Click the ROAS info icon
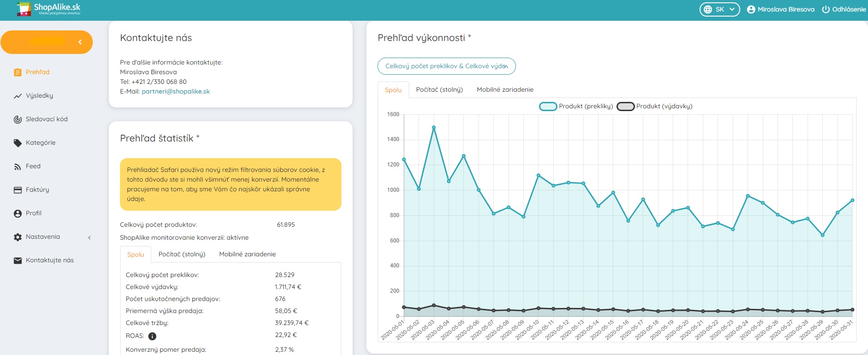Screen dimensions: 868x355 (x=152, y=336)
